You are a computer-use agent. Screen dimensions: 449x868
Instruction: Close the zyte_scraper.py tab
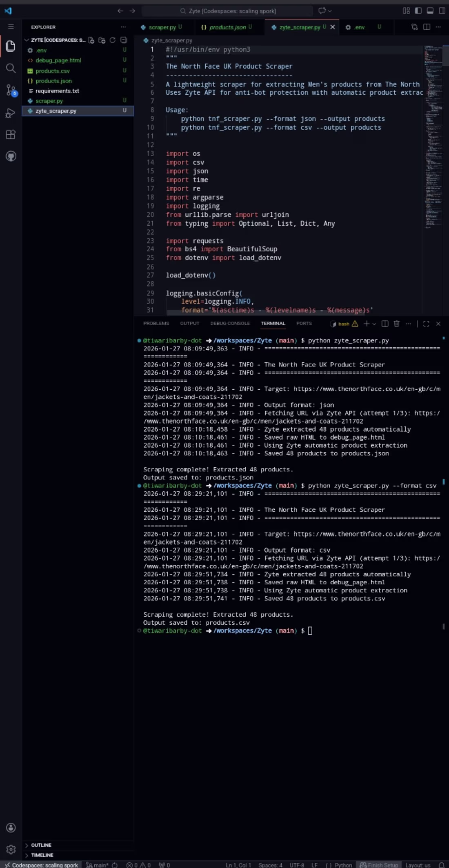333,27
